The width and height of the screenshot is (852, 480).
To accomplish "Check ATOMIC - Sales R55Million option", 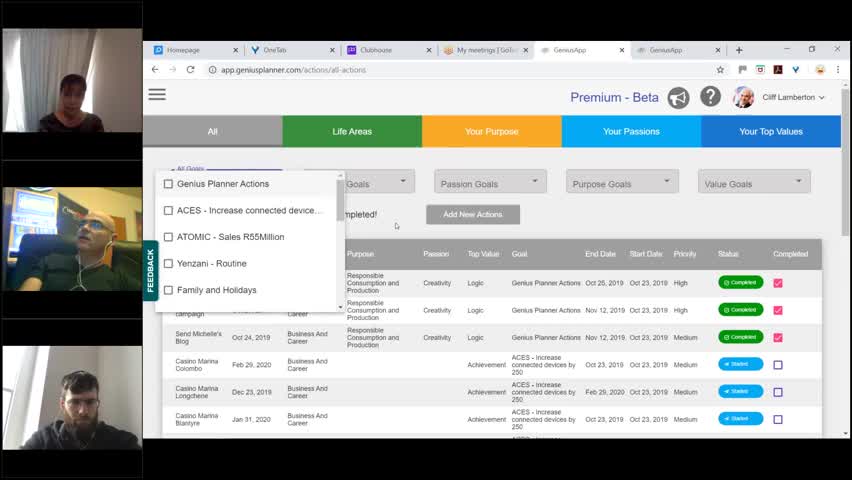I will click(x=168, y=238).
